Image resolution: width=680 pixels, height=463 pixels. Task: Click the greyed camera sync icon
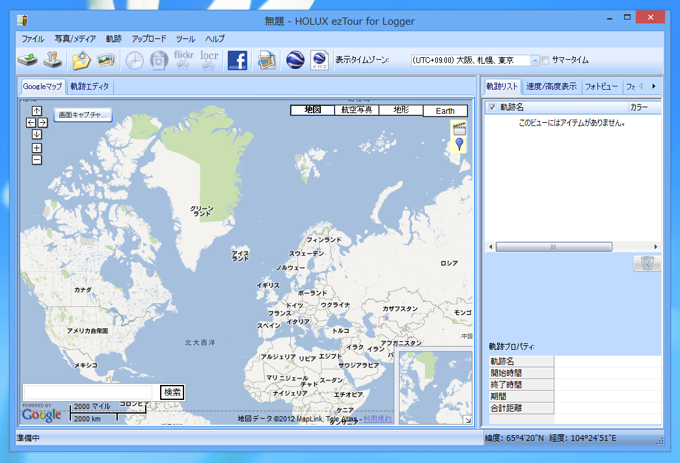159,60
